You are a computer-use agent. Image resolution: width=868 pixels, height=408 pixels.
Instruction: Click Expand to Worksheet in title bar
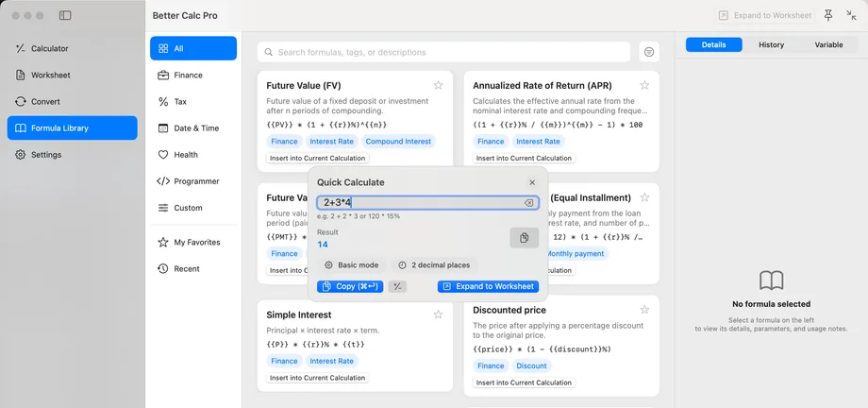[x=765, y=15]
